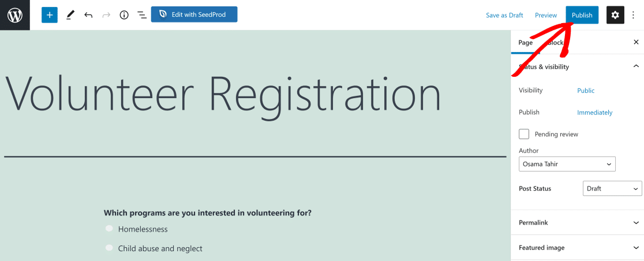Select the Homelessness radio option

pos(109,229)
